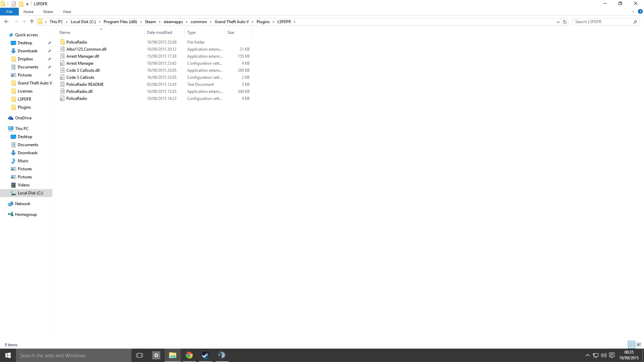Viewport: 644px width, 362px height.
Task: Open Google Chrome from the taskbar
Action: [189, 355]
